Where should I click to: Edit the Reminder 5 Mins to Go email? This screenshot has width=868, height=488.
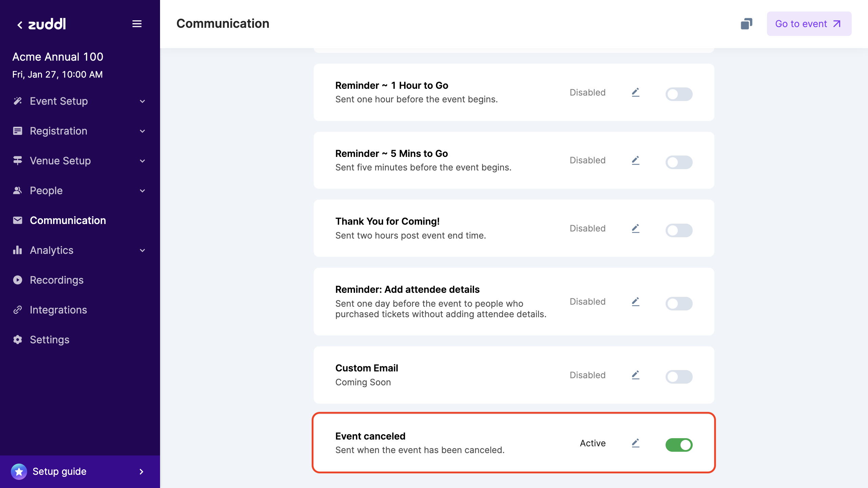point(635,160)
